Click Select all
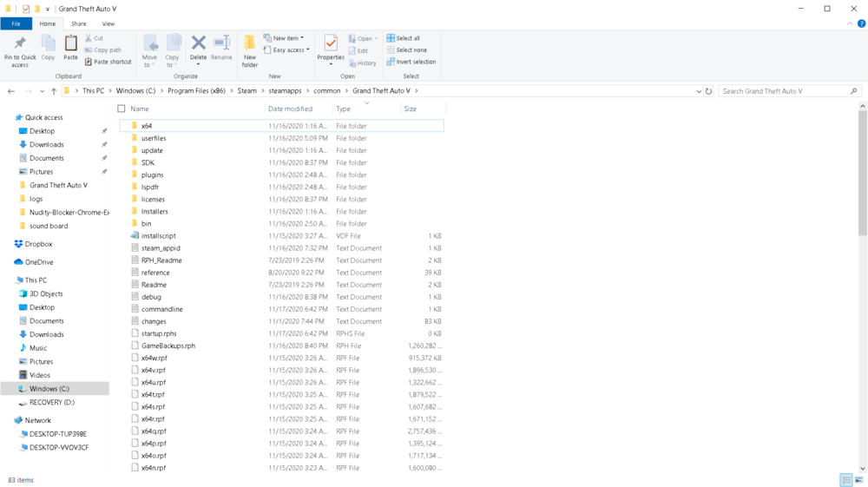Viewport: 868px width, 487px height. click(x=403, y=38)
